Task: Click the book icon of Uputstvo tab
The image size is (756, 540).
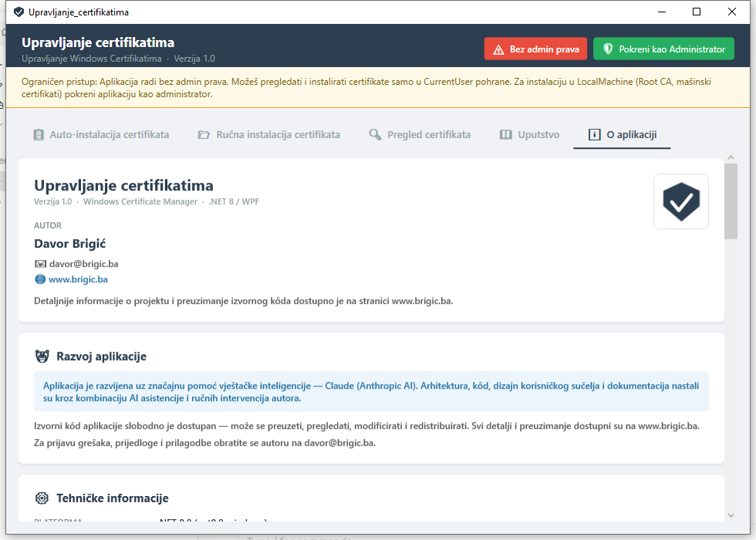Action: 506,135
